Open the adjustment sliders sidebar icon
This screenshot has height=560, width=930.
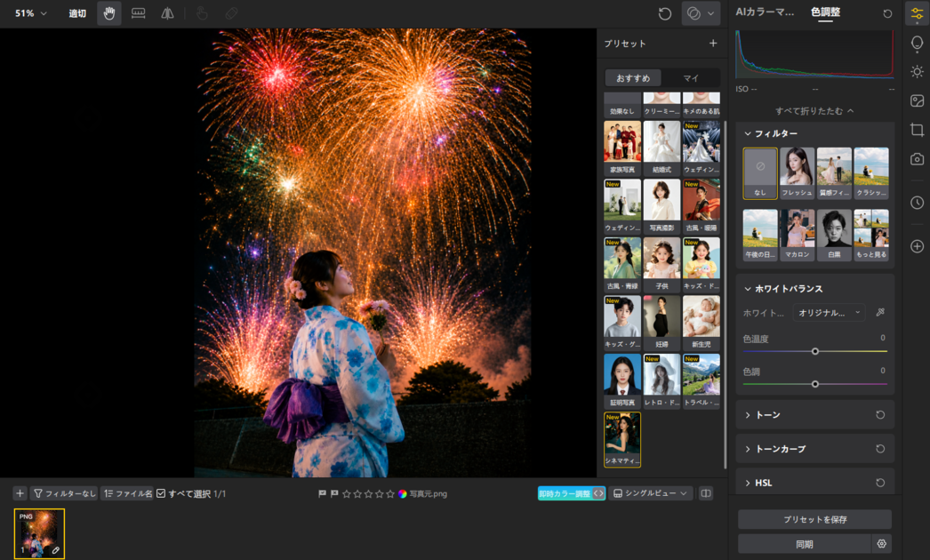coord(917,13)
